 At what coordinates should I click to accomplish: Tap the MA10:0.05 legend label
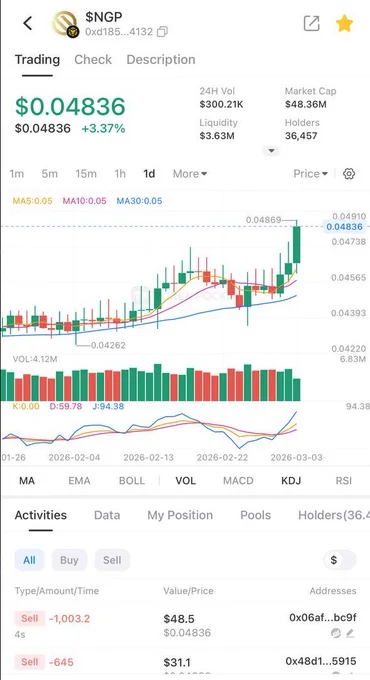pos(84,201)
